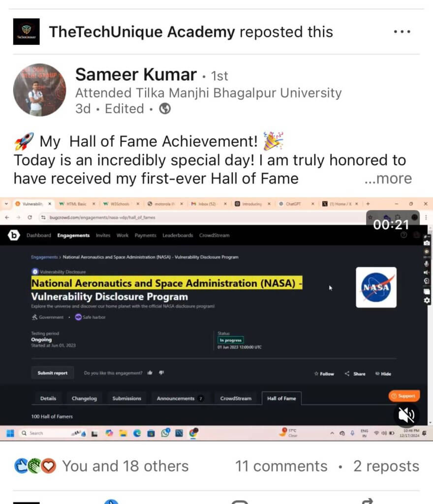This screenshot has height=504, width=433.
Task: Click the post reaction emoji icons
Action: pyautogui.click(x=35, y=466)
